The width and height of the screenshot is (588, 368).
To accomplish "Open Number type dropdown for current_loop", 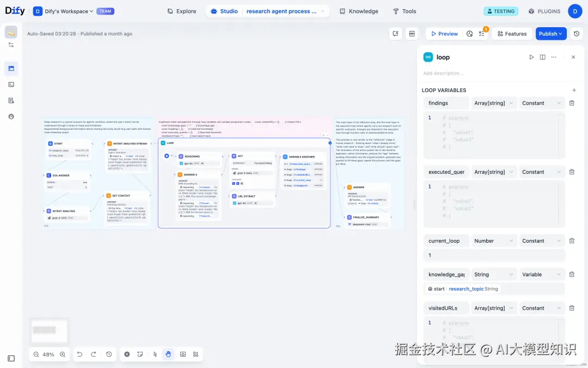I will tap(493, 241).
